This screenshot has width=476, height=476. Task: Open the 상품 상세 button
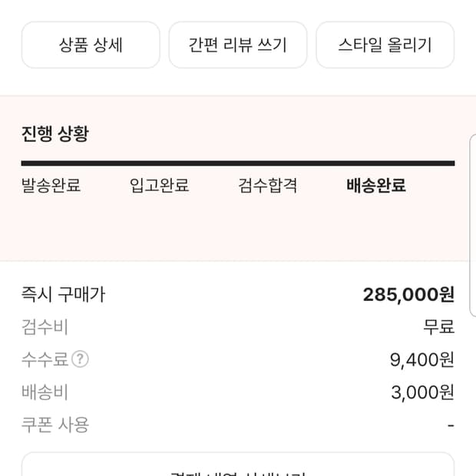[x=91, y=45]
